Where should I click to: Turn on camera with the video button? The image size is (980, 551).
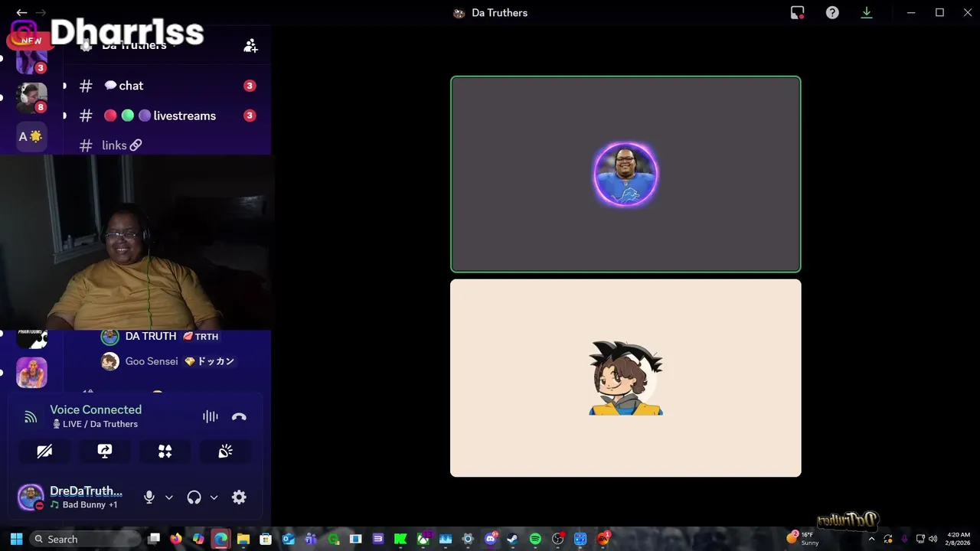tap(44, 452)
